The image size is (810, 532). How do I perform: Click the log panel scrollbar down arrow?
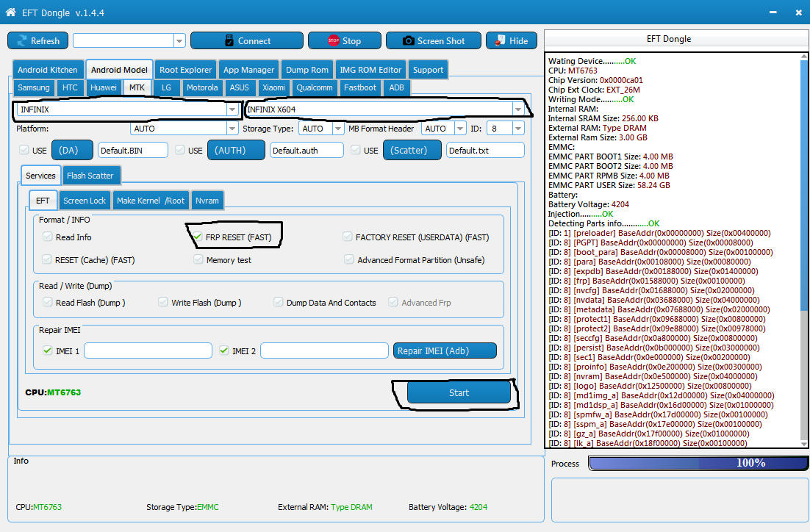804,444
